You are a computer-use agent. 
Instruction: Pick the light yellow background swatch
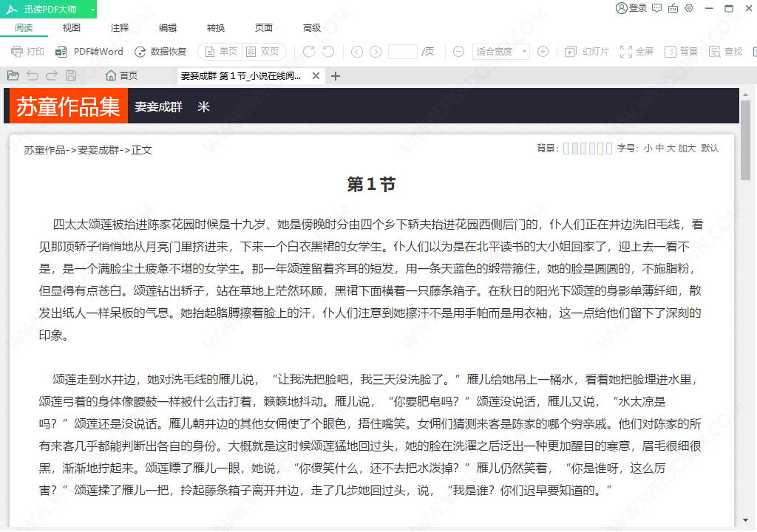click(x=600, y=149)
